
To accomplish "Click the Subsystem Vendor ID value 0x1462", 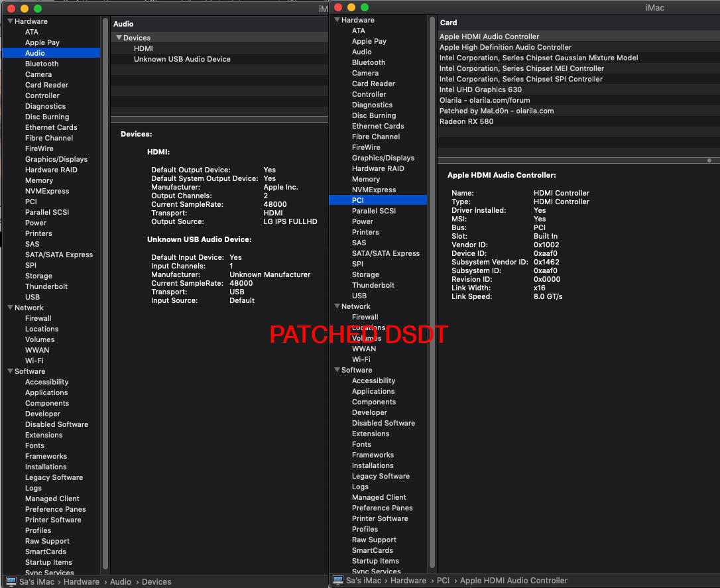I will pos(546,262).
